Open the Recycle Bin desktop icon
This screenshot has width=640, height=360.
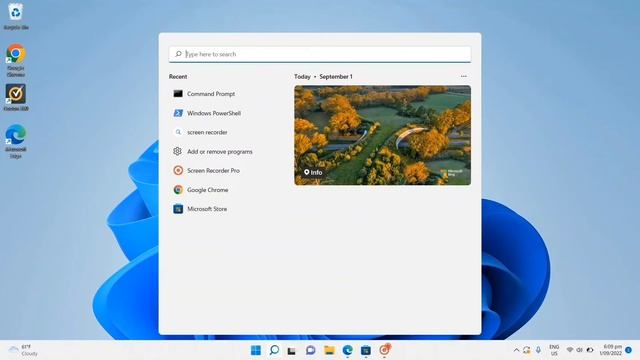tap(16, 16)
